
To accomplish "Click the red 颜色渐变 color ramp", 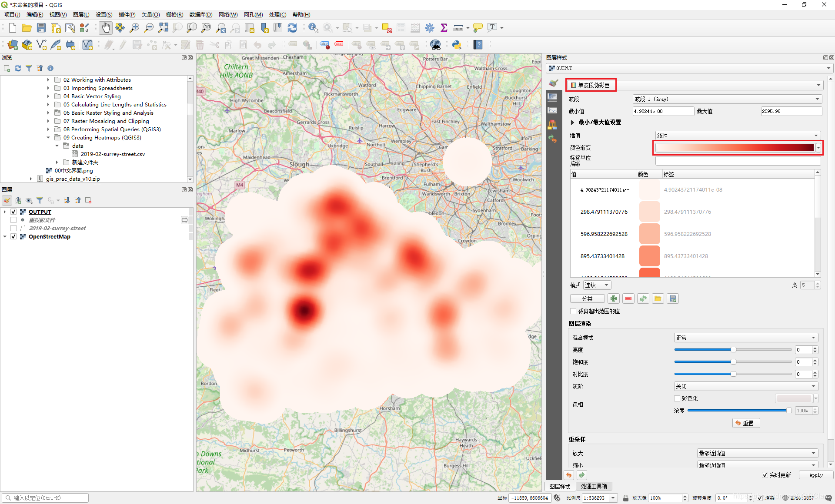I will [x=734, y=148].
